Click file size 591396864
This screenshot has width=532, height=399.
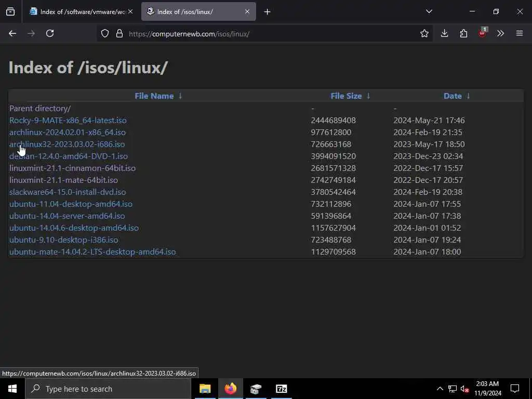pos(331,216)
